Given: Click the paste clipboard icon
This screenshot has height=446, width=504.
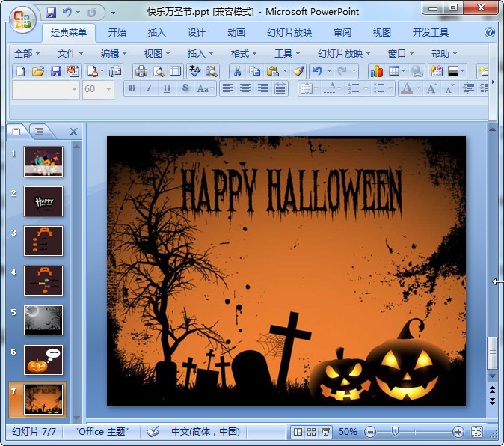Looking at the screenshot, I should [273, 71].
